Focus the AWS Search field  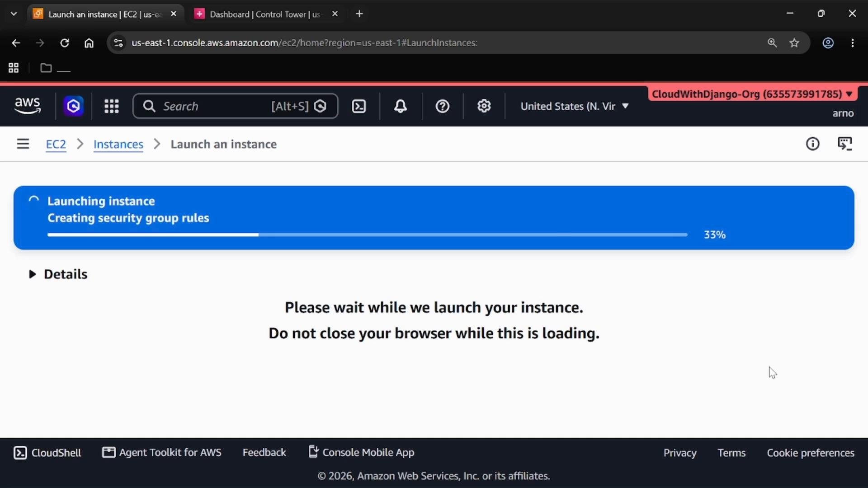tap(236, 106)
